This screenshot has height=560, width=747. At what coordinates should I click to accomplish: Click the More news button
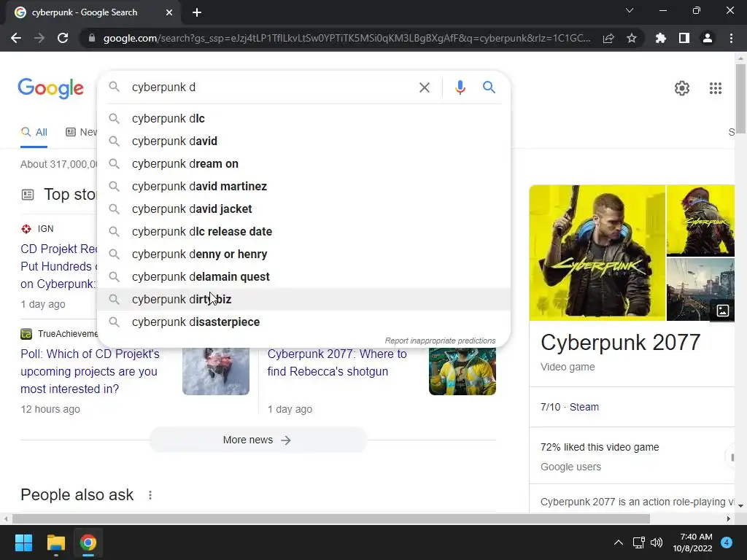(258, 440)
